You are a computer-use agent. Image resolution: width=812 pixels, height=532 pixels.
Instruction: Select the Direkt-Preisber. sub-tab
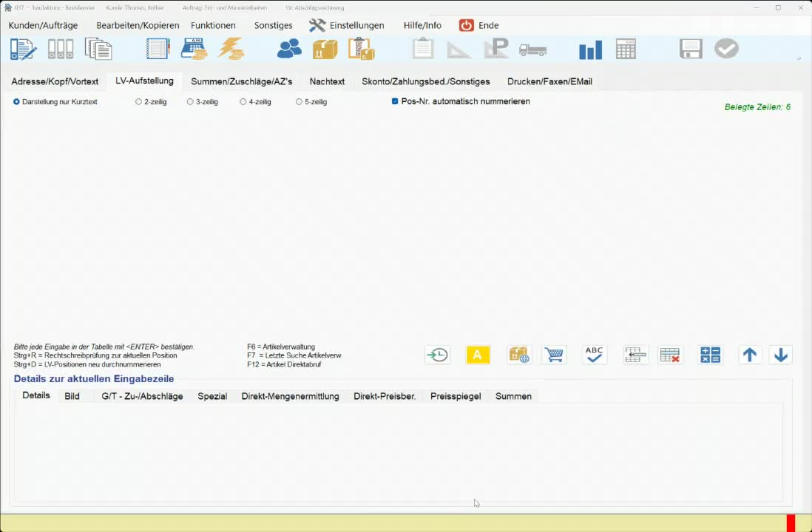(x=385, y=396)
